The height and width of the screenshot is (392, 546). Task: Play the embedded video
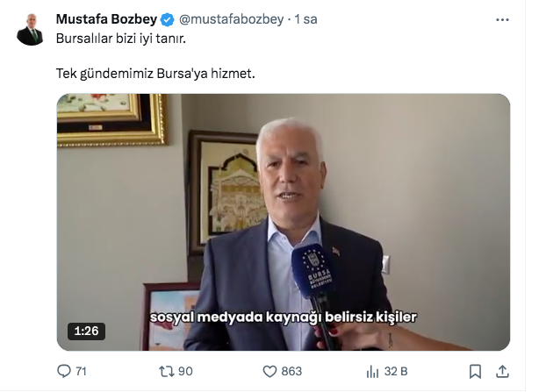[x=284, y=222]
